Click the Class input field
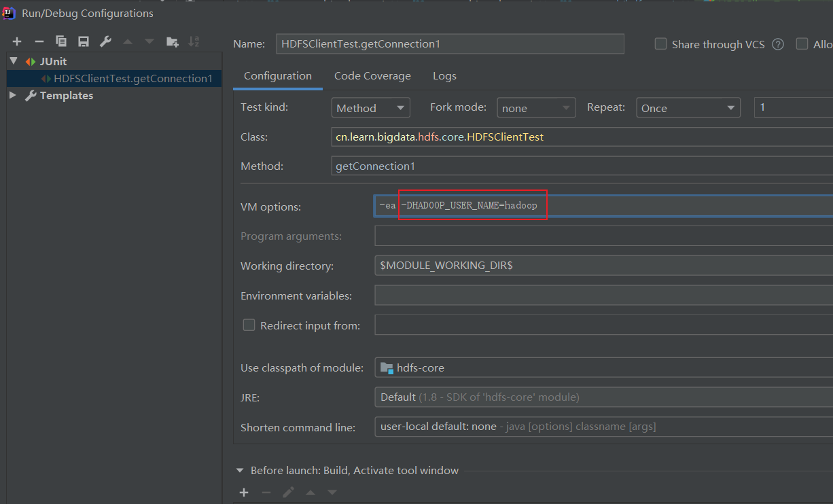This screenshot has height=504, width=833. click(x=582, y=137)
